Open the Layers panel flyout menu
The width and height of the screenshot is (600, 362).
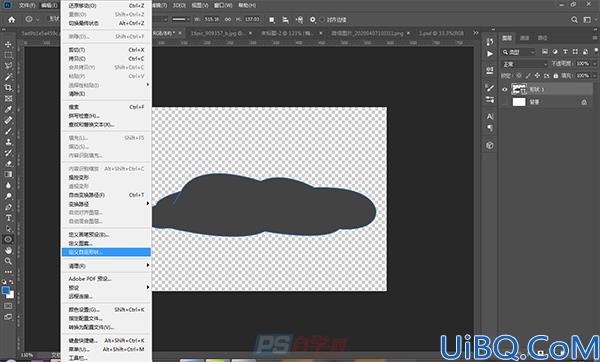595,38
